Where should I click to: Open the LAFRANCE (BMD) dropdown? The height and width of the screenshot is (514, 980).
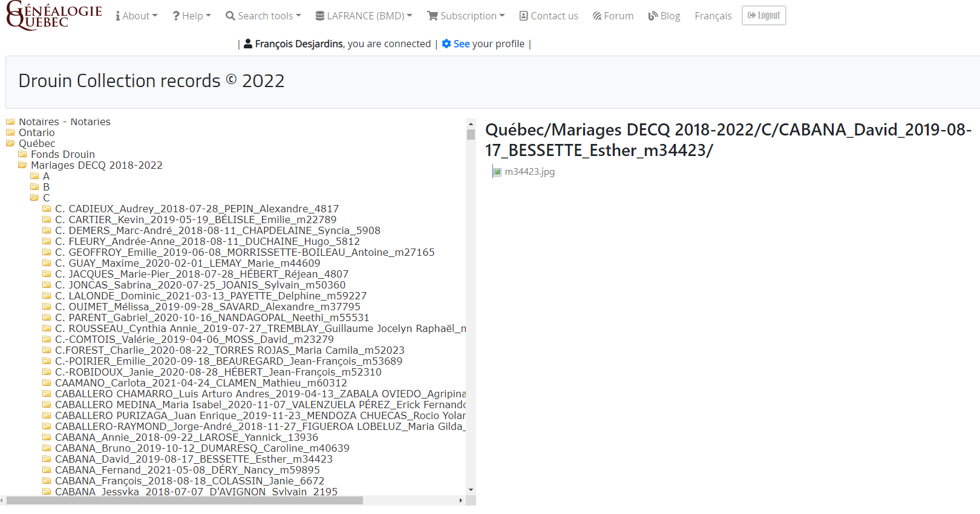tap(364, 16)
